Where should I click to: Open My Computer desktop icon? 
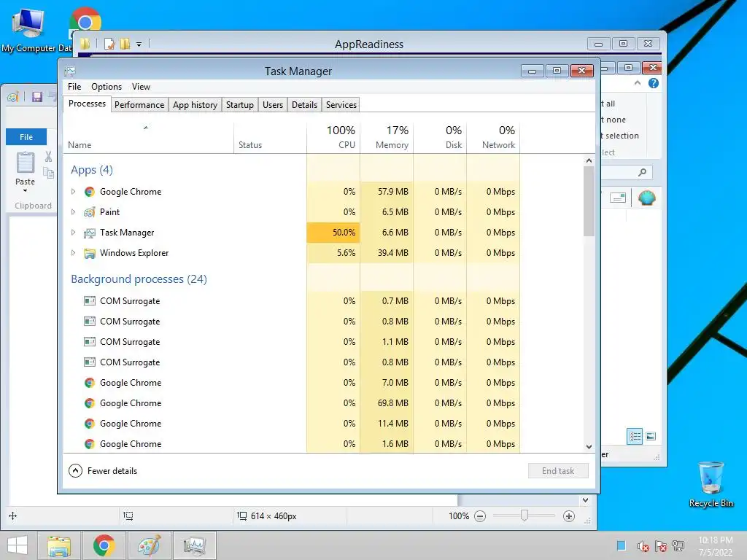click(x=28, y=30)
